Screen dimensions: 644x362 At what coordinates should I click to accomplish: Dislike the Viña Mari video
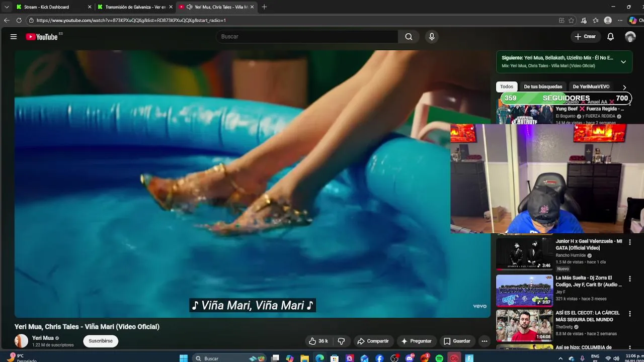(x=341, y=341)
